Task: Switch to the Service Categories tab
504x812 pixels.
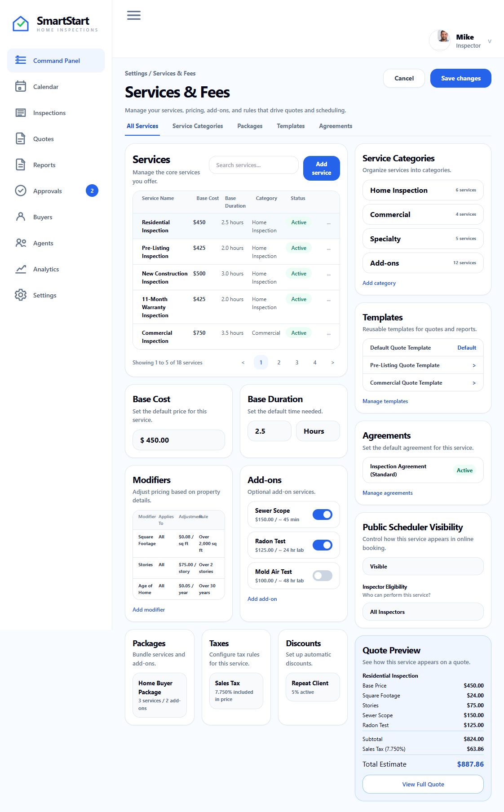Action: click(198, 126)
